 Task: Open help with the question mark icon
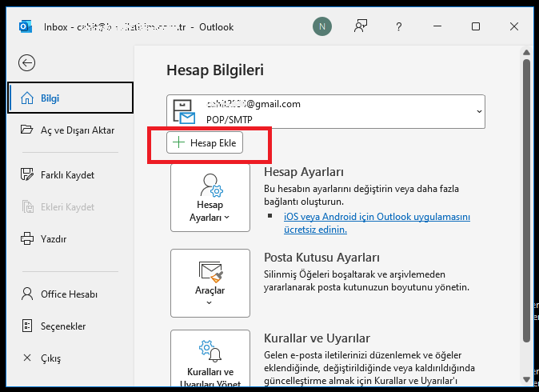coord(399,26)
